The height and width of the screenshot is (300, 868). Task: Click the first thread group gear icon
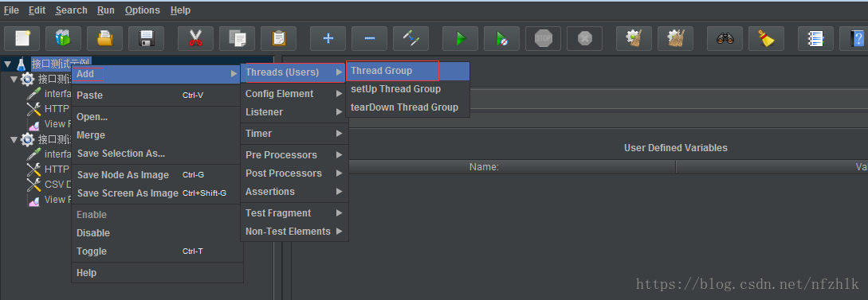click(28, 80)
